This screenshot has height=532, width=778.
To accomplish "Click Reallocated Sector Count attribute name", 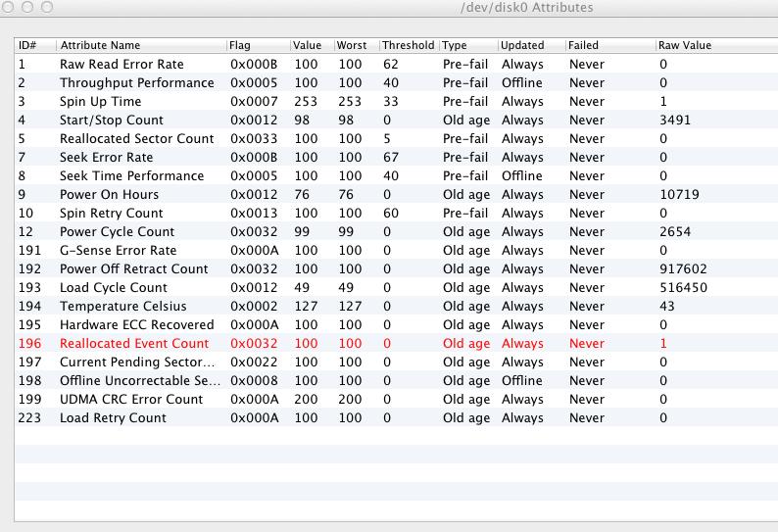I will click(x=136, y=138).
